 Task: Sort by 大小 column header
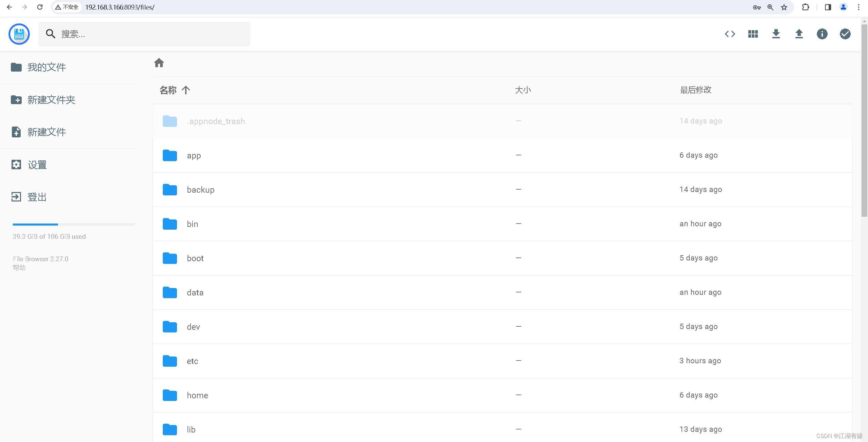(x=523, y=90)
